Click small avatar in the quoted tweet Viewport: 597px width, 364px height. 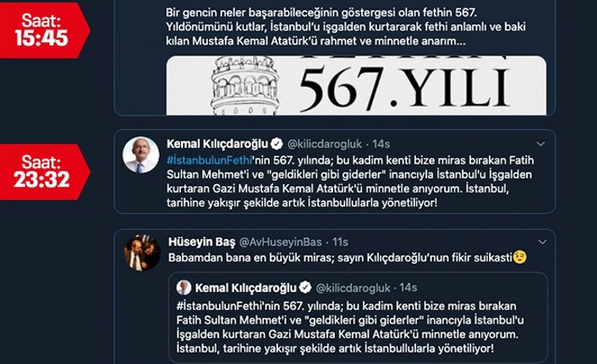pyautogui.click(x=183, y=287)
